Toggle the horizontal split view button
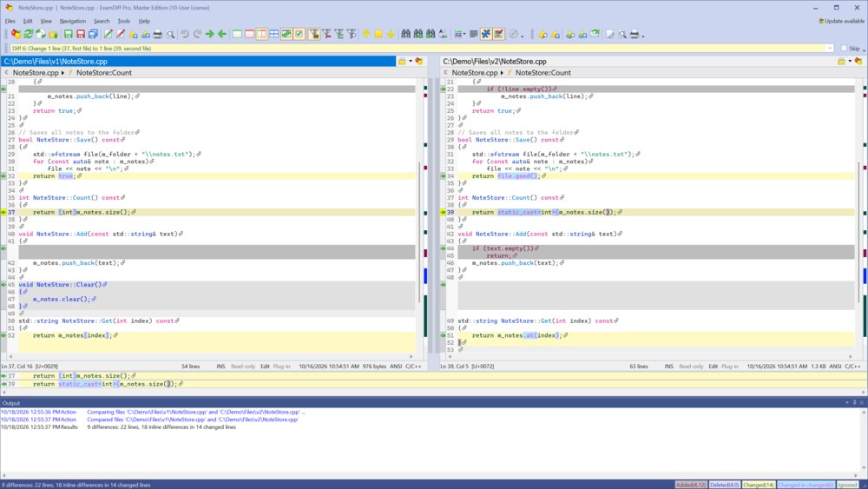The height and width of the screenshot is (489, 868). (x=274, y=35)
